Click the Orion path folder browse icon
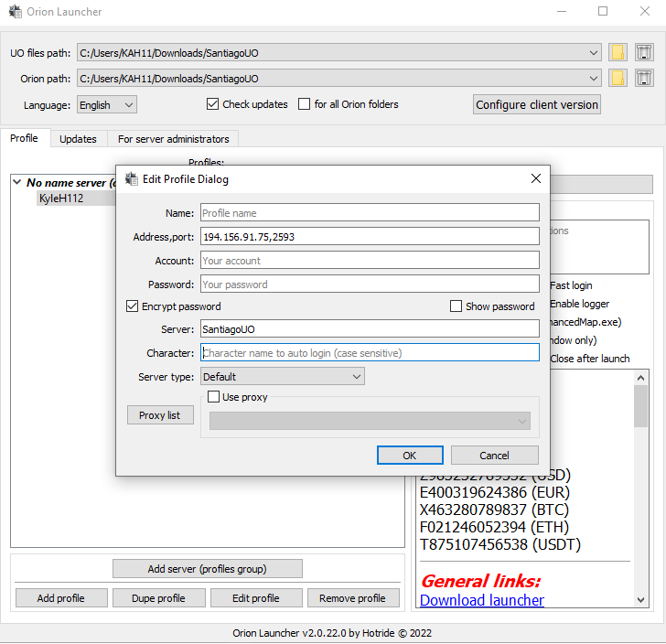 point(618,79)
